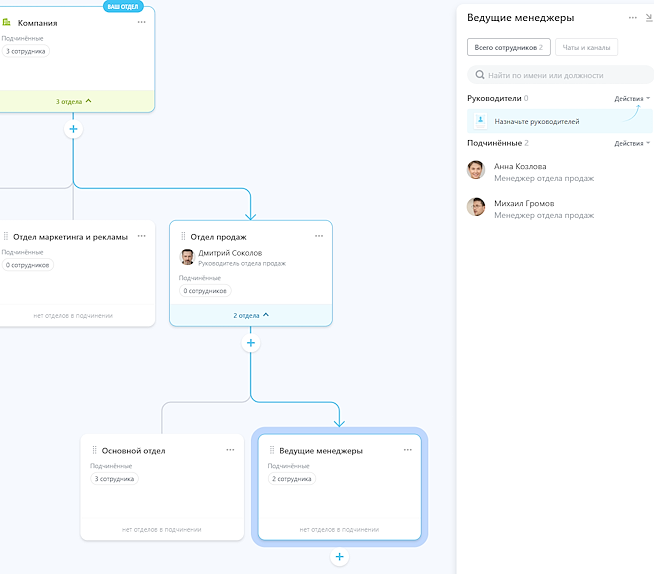Image resolution: width=654 pixels, height=574 pixels.
Task: Open Ведущие менеджеры card three-dots menu
Action: click(407, 450)
